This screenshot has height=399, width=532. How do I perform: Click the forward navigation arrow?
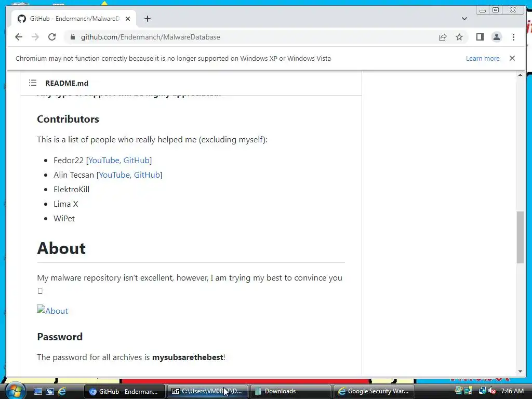pyautogui.click(x=35, y=37)
